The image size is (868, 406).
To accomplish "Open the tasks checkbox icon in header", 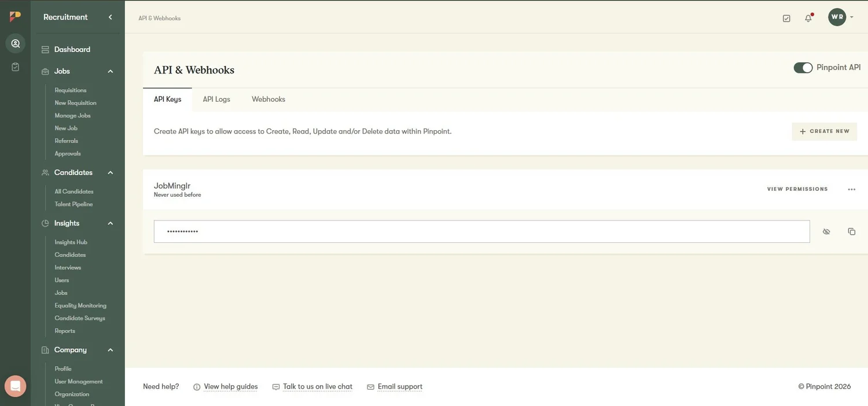I will tap(786, 19).
